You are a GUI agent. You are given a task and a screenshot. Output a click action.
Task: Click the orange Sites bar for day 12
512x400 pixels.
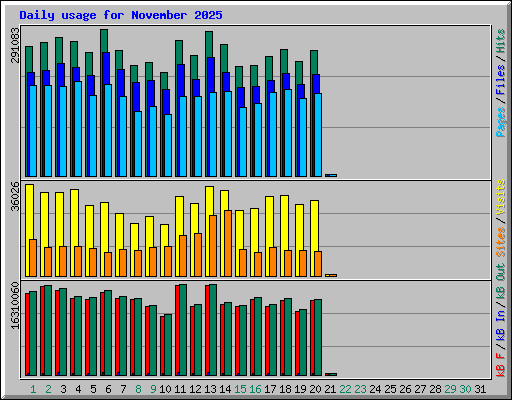coord(198,255)
